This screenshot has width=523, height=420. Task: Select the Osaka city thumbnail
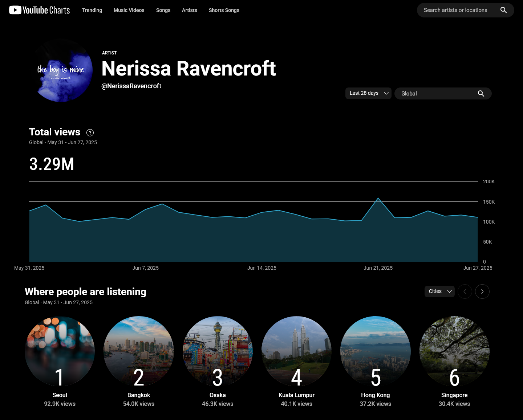coord(218,351)
